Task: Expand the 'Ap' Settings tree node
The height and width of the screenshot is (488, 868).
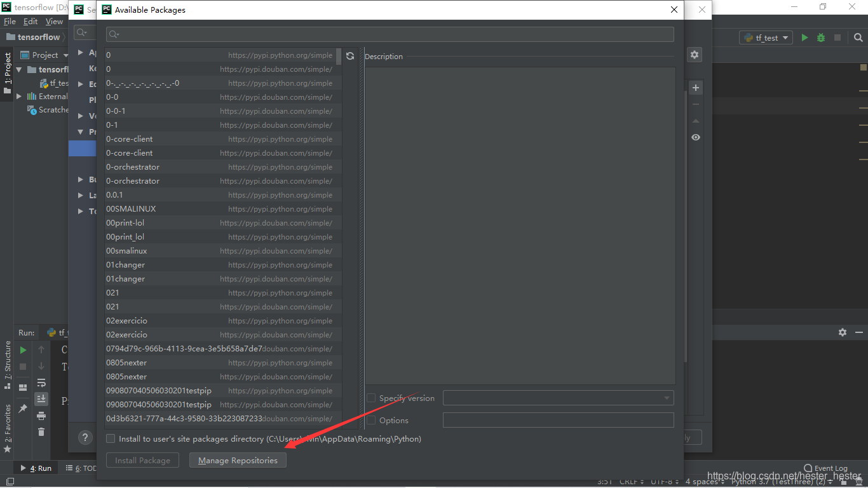Action: pyautogui.click(x=81, y=52)
